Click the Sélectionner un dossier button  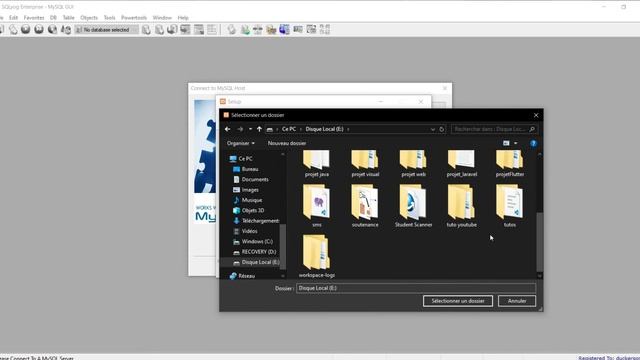pos(458,301)
